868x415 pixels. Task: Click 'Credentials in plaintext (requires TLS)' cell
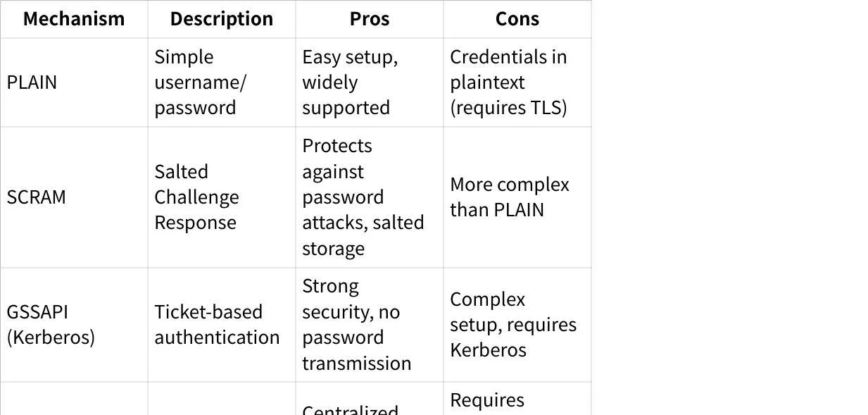coord(508,82)
